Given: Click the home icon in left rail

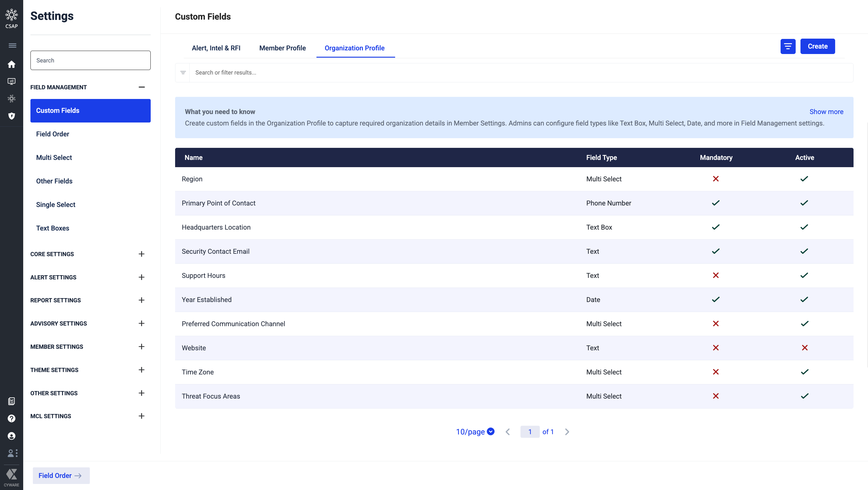Looking at the screenshot, I should pos(11,64).
